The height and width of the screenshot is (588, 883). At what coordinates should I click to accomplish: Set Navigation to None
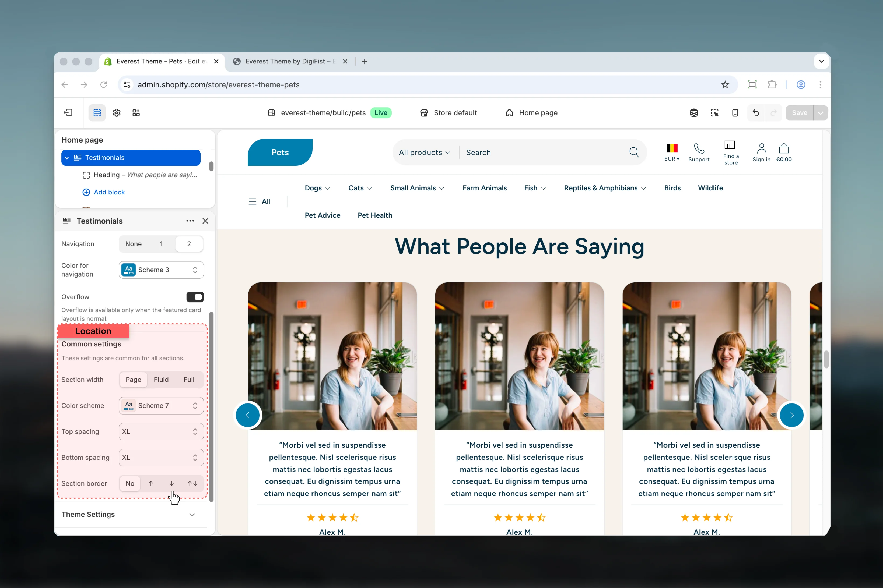coord(133,244)
